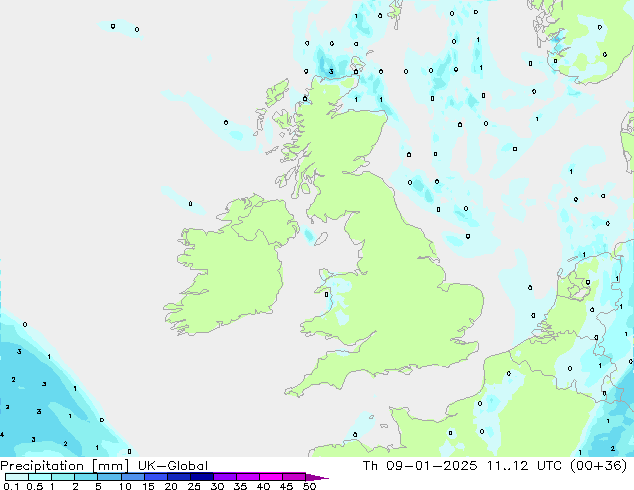Click the '35' legend scale value
This screenshot has width=634, height=490.
[x=240, y=486]
